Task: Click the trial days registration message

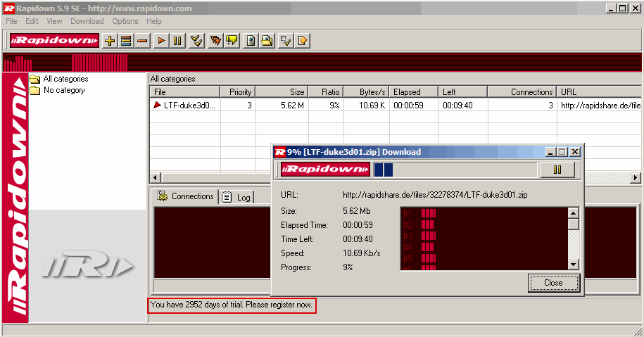Action: click(232, 305)
